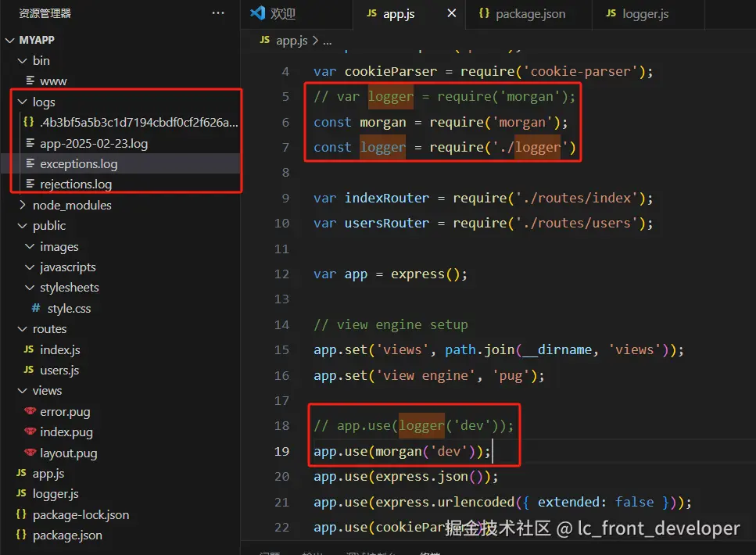Click the CSS hash icon beside style.css
This screenshot has width=756, height=555.
tap(36, 308)
